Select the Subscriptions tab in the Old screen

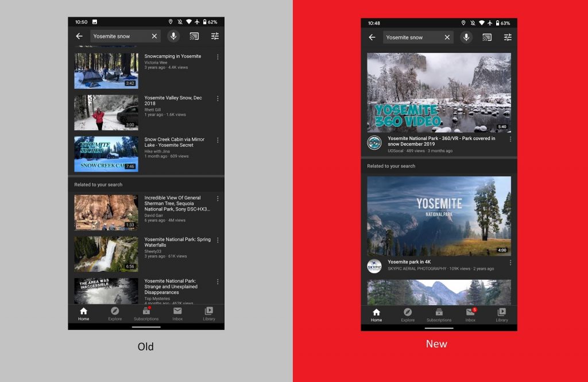coord(146,314)
